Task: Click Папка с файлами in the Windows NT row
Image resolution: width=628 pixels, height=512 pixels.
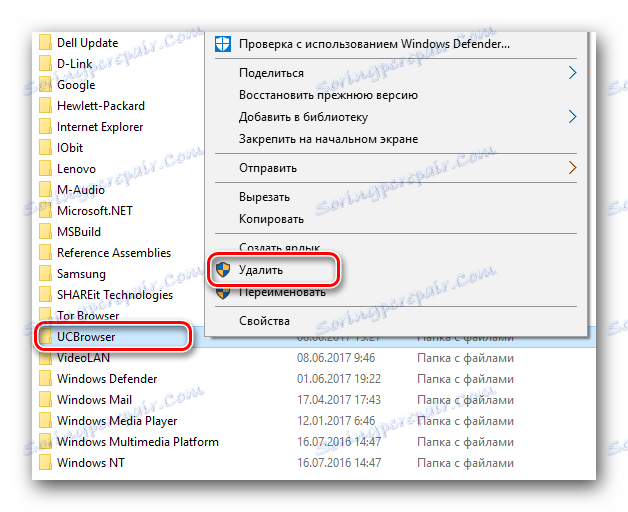Action: click(465, 463)
